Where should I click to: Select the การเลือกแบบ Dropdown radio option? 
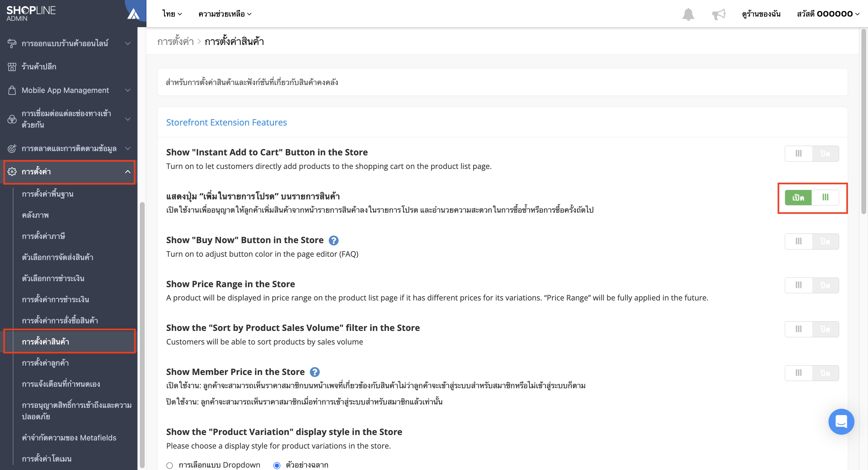tap(170, 465)
